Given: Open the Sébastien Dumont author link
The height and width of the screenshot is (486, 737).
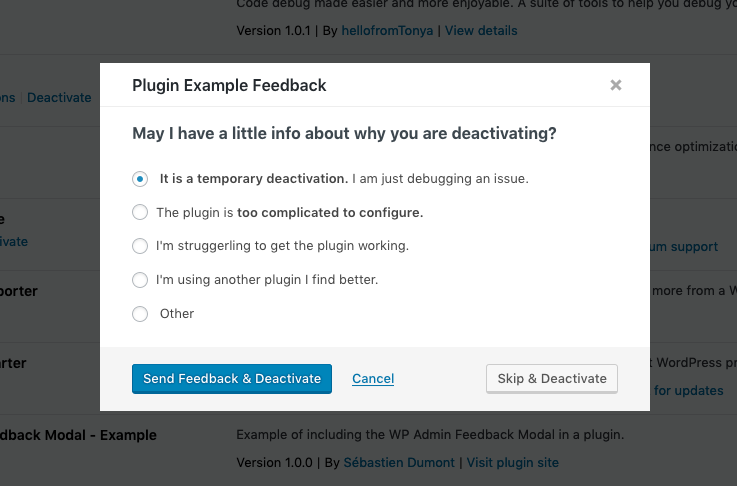Looking at the screenshot, I should click(x=399, y=462).
